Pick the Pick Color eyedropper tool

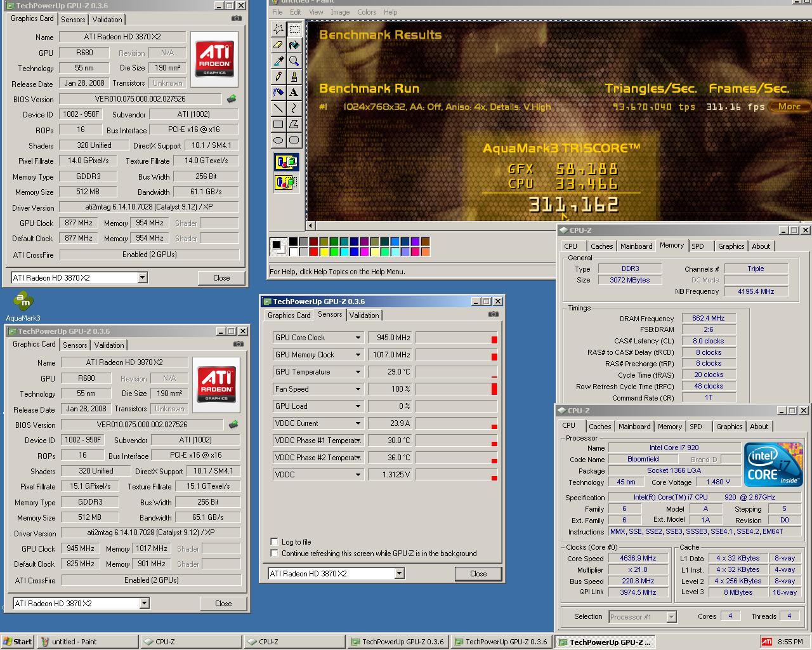coord(278,61)
